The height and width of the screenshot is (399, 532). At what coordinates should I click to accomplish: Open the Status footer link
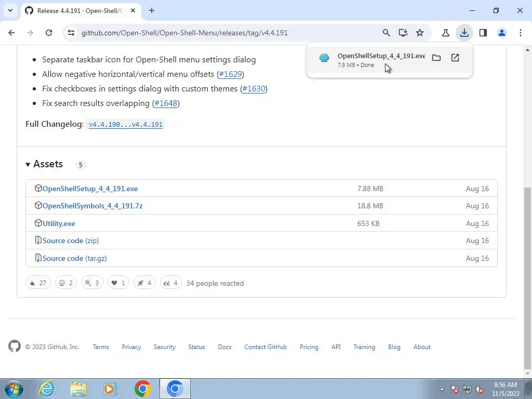point(197,347)
